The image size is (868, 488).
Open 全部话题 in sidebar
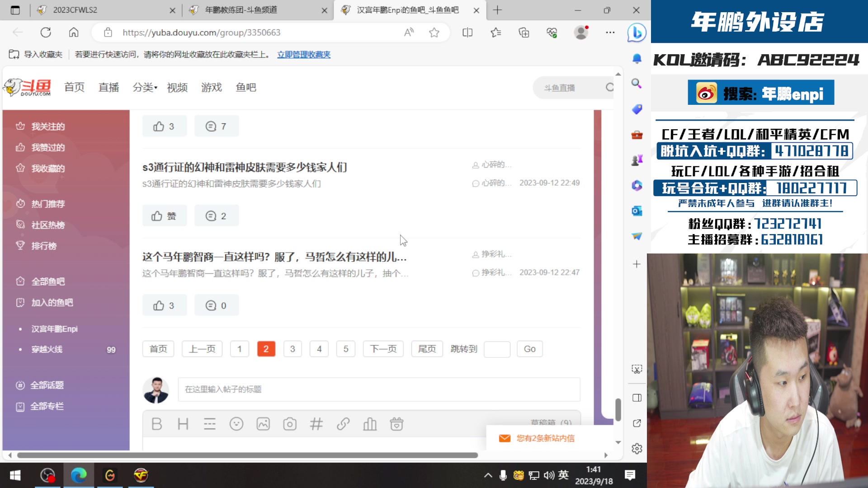[40, 385]
